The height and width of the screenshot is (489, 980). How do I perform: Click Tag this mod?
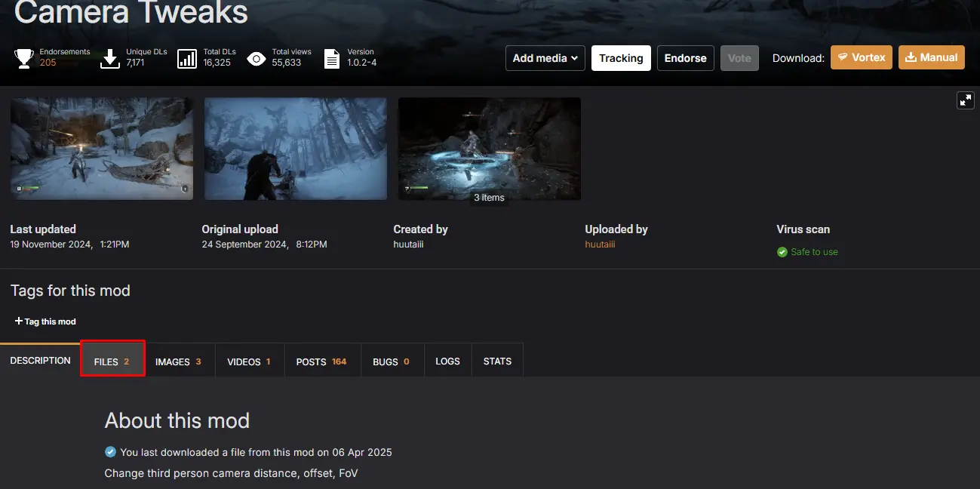(x=45, y=321)
